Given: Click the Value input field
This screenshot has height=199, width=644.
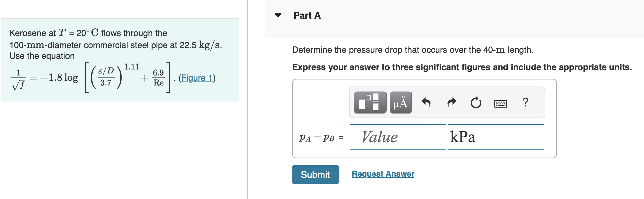Looking at the screenshot, I should point(398,137).
